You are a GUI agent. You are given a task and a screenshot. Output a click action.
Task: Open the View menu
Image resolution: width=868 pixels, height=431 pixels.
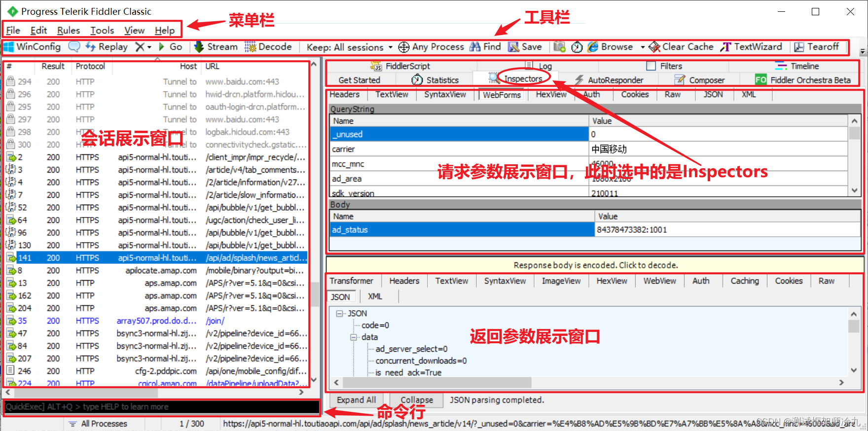point(134,30)
